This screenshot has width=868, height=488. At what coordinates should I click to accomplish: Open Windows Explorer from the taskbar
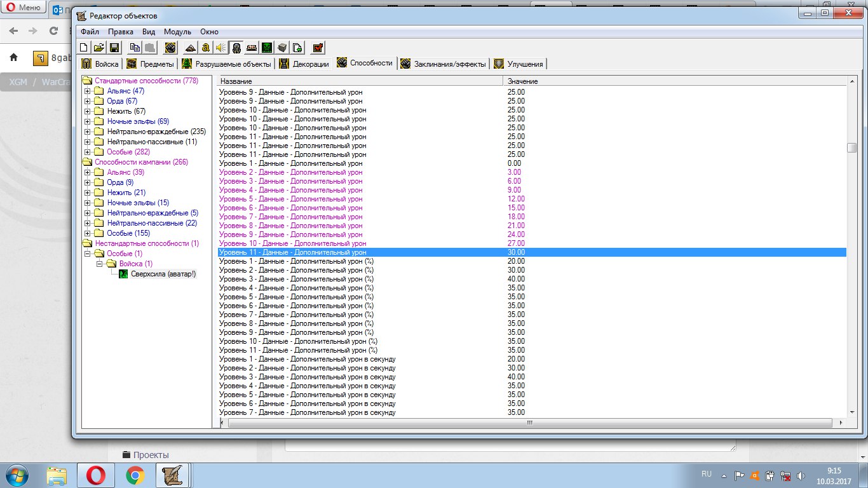(57, 475)
